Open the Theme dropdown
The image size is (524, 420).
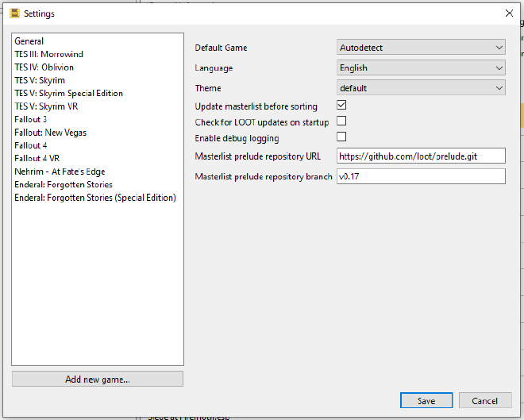pyautogui.click(x=421, y=88)
